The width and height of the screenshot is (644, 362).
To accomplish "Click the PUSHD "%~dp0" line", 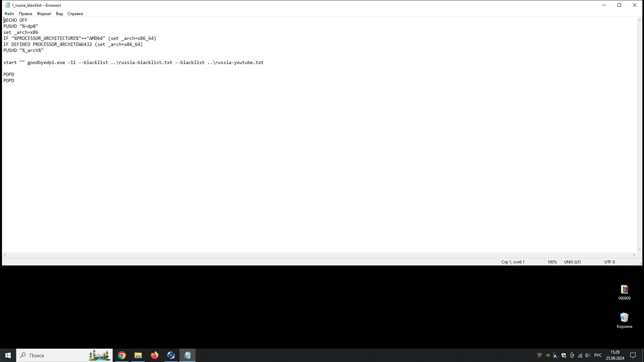I will 21,26.
